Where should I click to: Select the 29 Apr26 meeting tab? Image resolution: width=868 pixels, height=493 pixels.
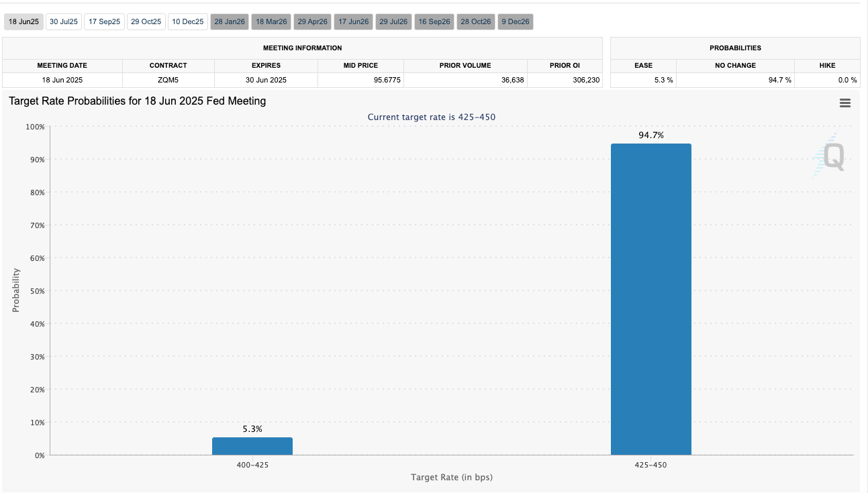pos(312,22)
